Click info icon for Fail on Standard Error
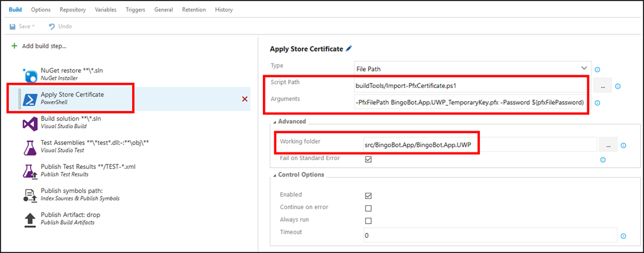 point(603,160)
